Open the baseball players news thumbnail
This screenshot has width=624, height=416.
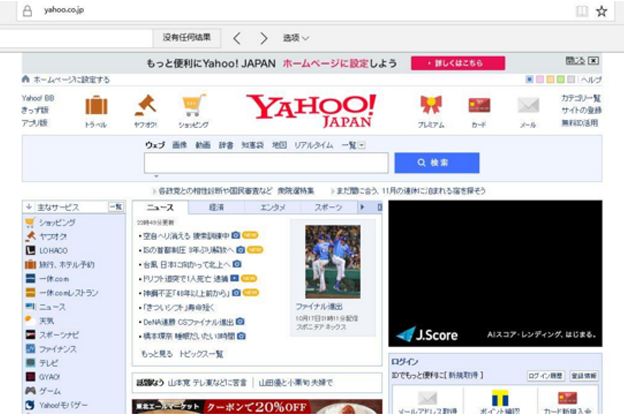(333, 262)
